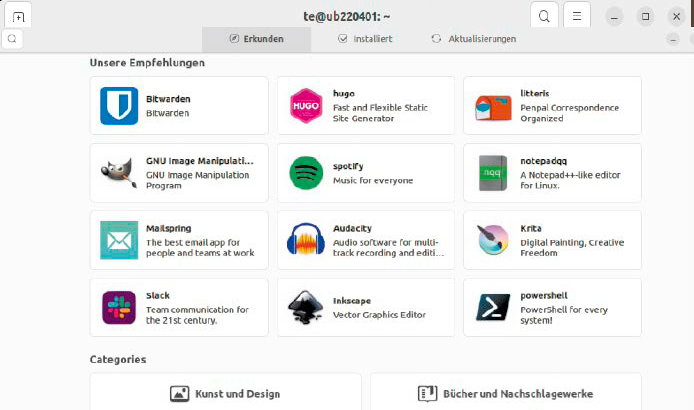694x410 pixels.
Task: Open the Aktualisierungen tab
Action: coord(474,39)
